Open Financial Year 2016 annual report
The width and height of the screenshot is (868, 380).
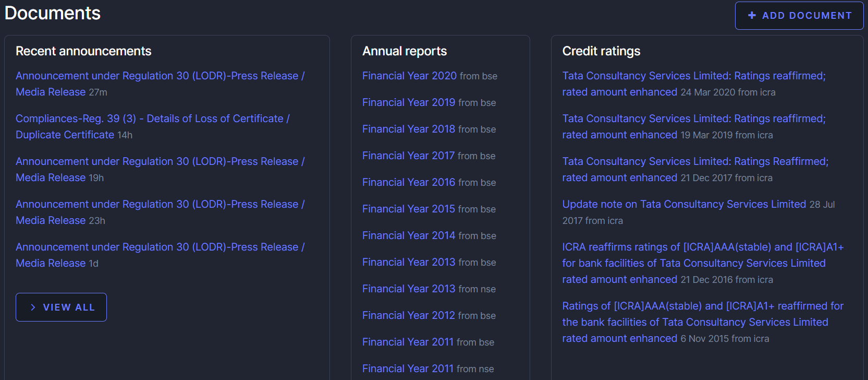pyautogui.click(x=409, y=182)
